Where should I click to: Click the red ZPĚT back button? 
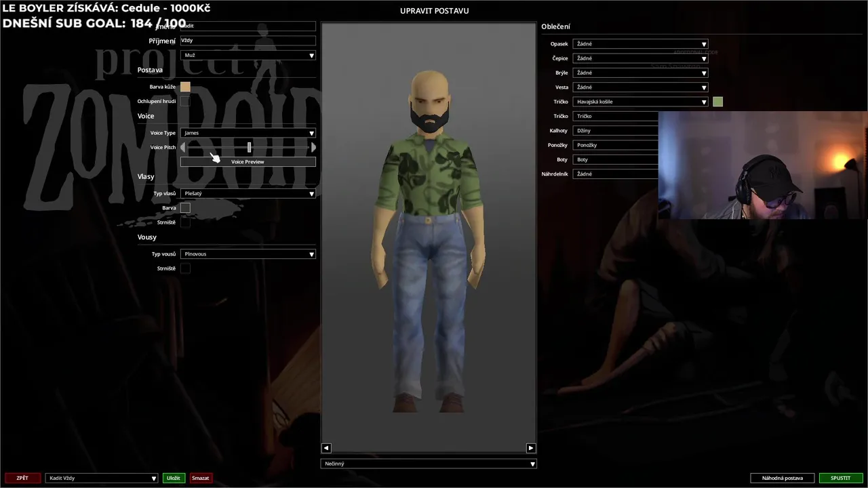(x=22, y=478)
